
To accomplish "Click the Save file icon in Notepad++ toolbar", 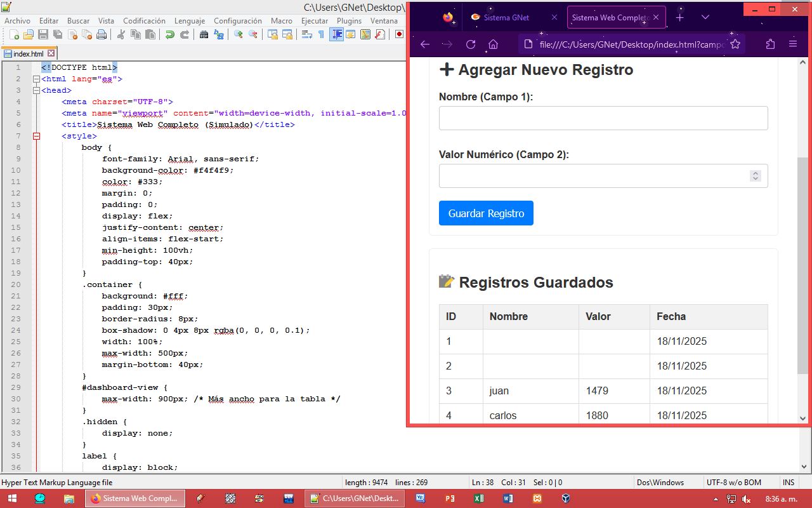I will point(43,34).
